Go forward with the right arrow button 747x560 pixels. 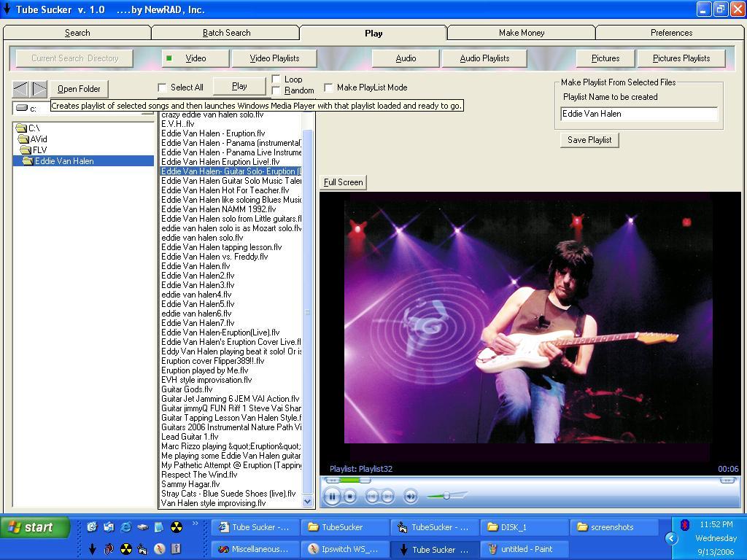pos(39,88)
